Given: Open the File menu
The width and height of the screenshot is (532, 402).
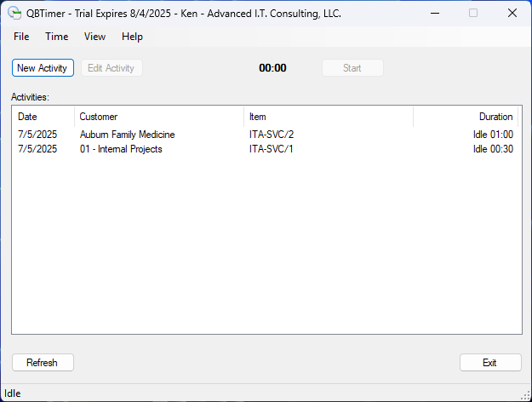Looking at the screenshot, I should point(21,37).
